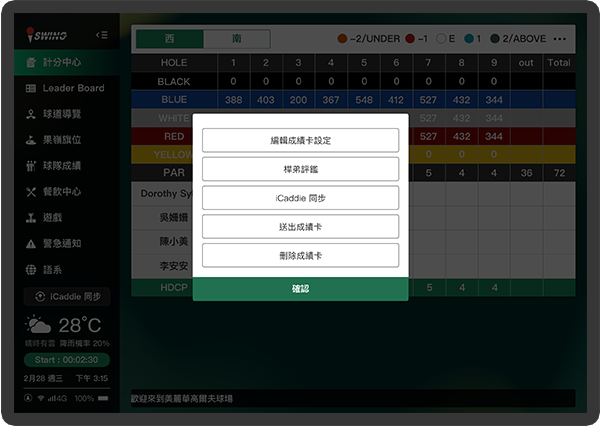Open the Leader Board sidebar icon
The image size is (601, 426).
31,89
